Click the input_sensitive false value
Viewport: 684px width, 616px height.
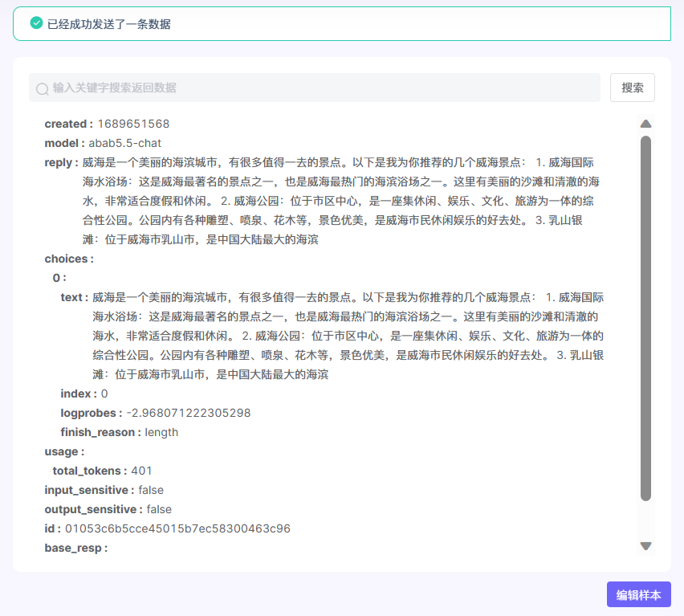click(151, 490)
